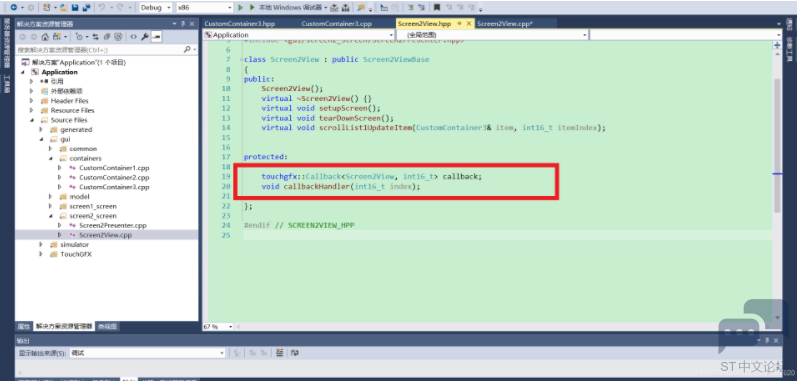Expand the simulator folder

(41, 245)
